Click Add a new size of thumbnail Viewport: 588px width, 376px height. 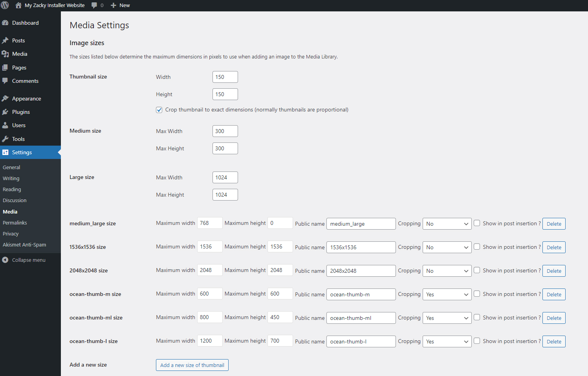192,365
